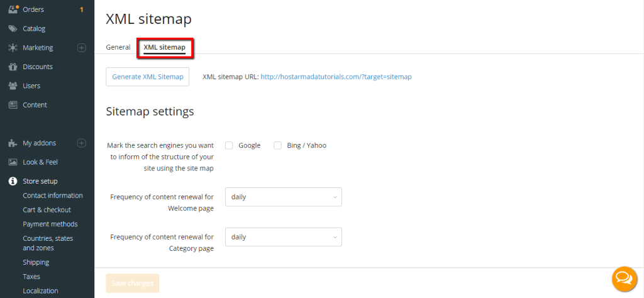This screenshot has width=644, height=298.
Task: Open the hostarmadatutorials.com sitemap URL link
Action: point(336,77)
